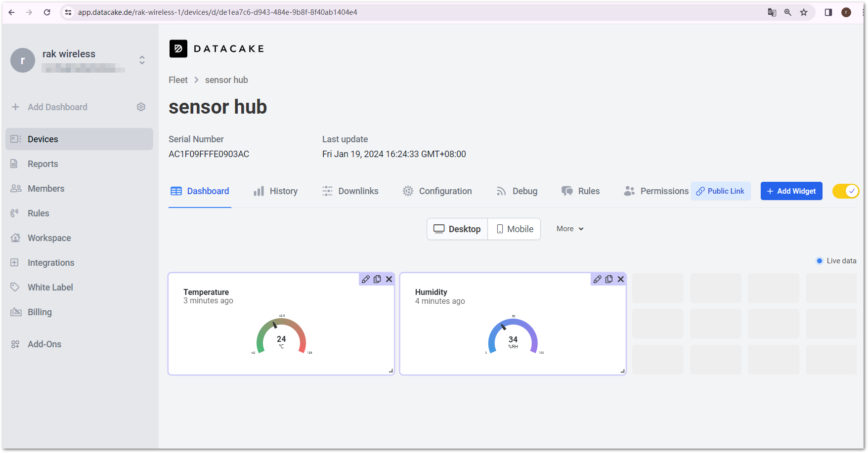Viewport: 868px width, 453px height.
Task: Click the Datacake logo
Action: (217, 48)
